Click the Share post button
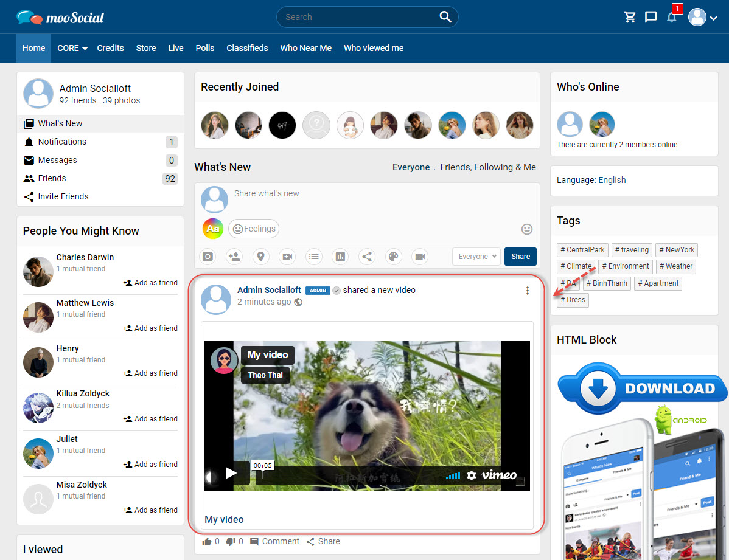 pos(520,257)
